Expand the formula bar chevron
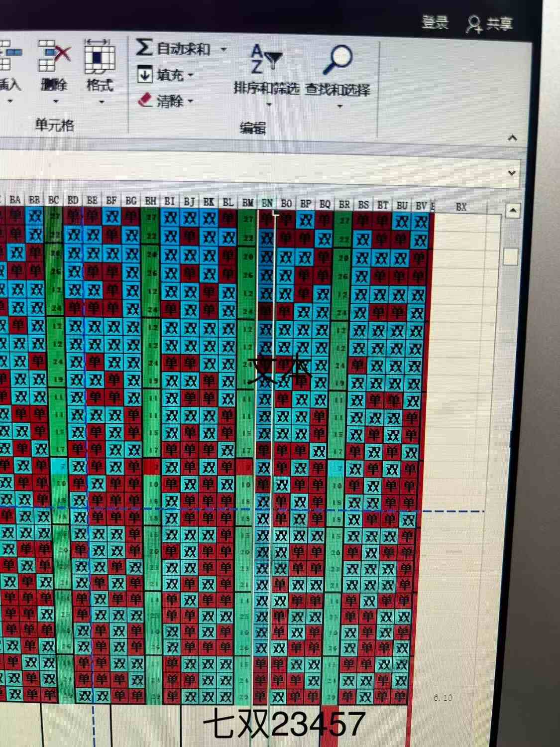560x747 pixels. tap(512, 173)
